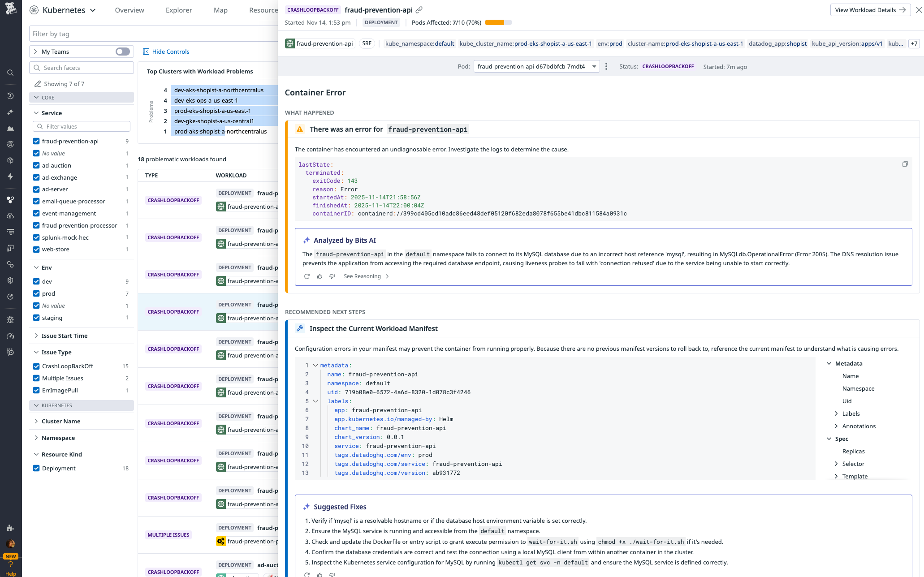The image size is (924, 577).
Task: Thumbs up the Bits AI analysis
Action: (x=320, y=276)
